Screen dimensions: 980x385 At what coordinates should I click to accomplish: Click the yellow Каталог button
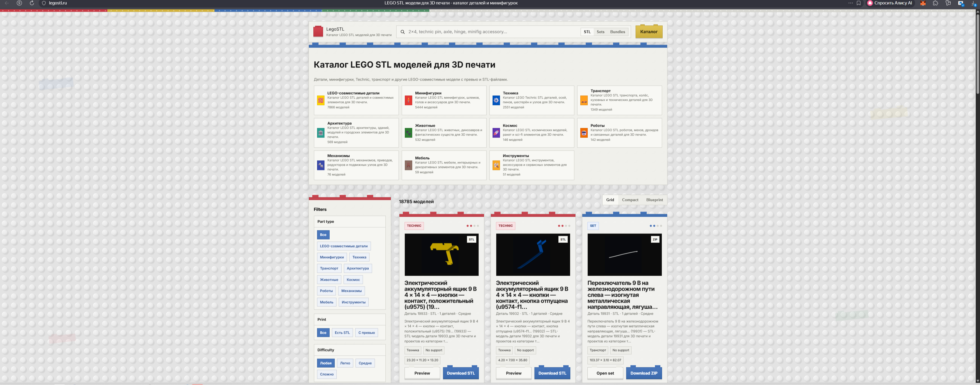[x=649, y=32]
